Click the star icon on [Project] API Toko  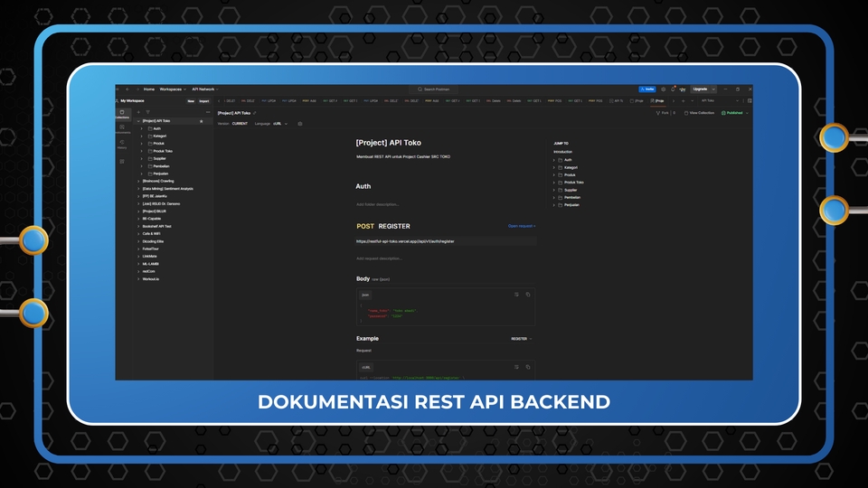tap(202, 121)
